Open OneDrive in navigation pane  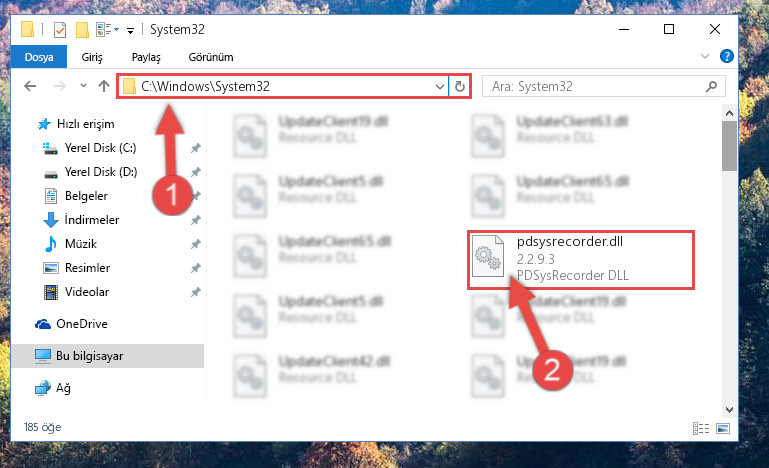point(81,324)
